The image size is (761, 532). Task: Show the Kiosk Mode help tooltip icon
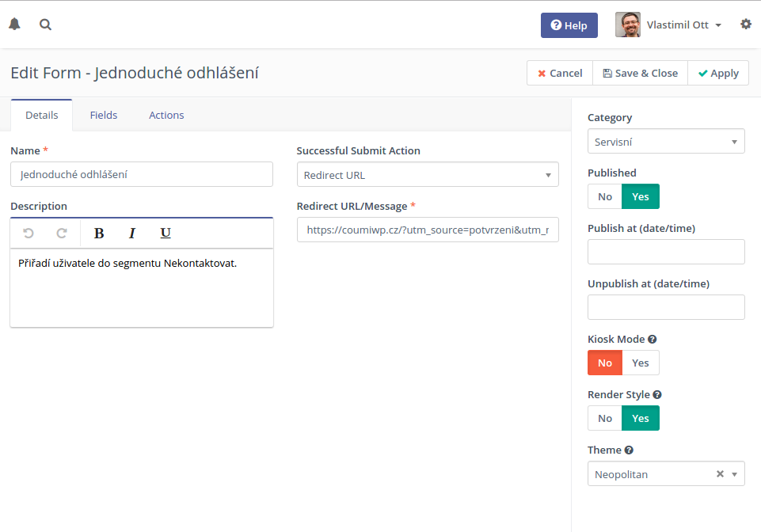pos(653,340)
